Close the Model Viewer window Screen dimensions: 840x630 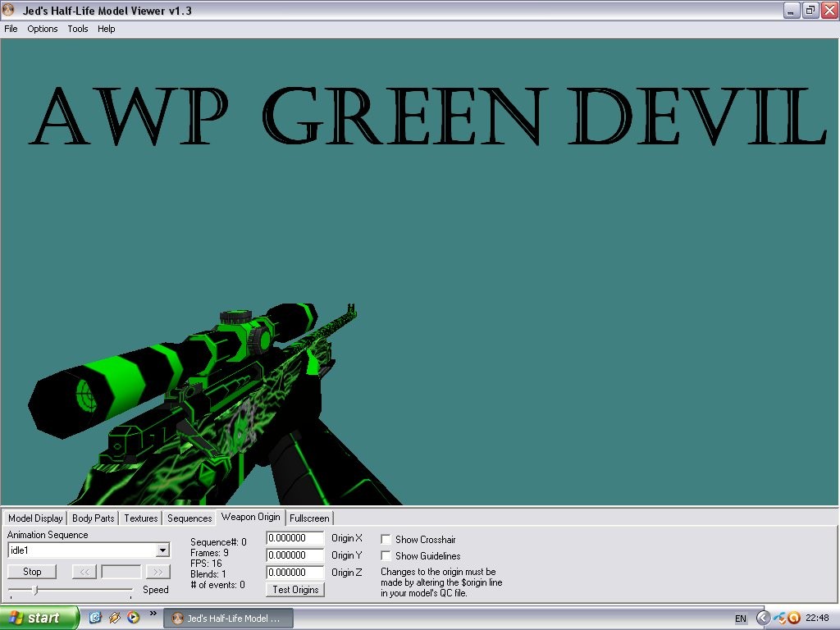830,10
